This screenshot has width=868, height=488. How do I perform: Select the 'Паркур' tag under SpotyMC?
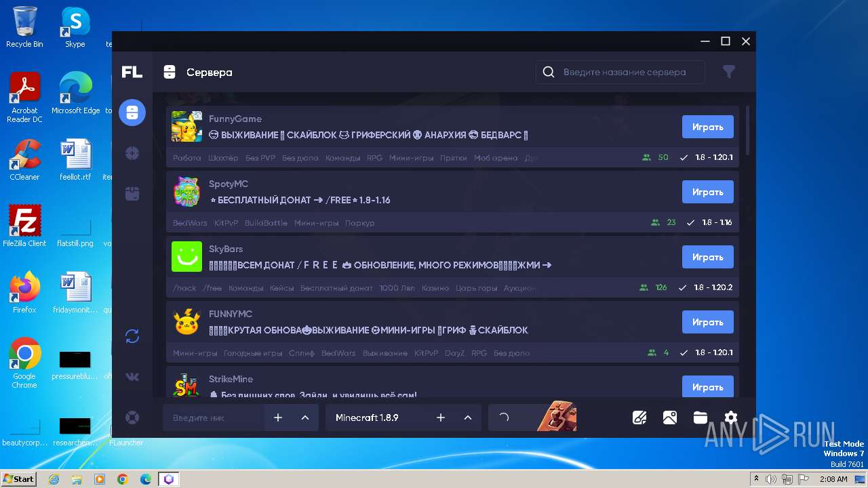[359, 223]
